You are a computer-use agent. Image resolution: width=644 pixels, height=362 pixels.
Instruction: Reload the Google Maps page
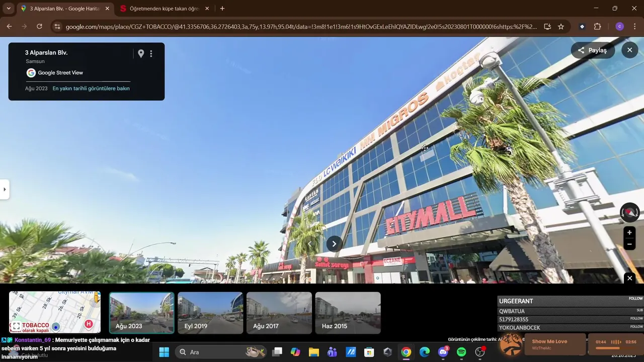pos(39,27)
